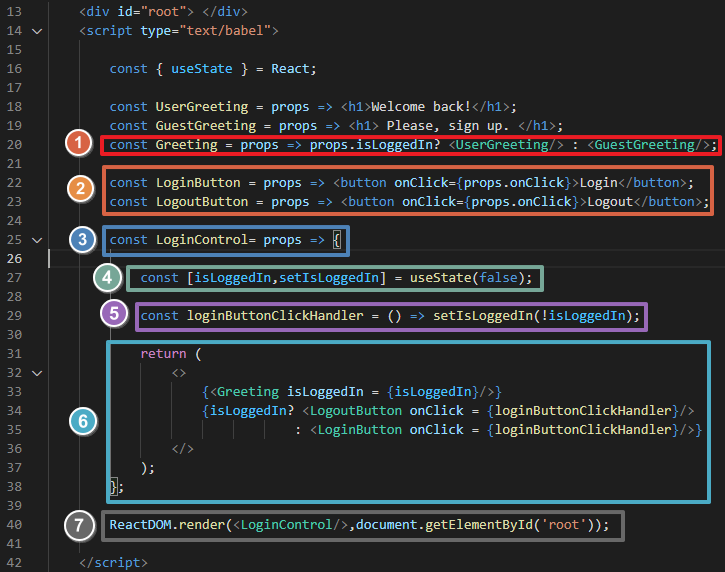The width and height of the screenshot is (725, 572).
Task: Collapse the LoginControl function at line 25
Action: [x=37, y=240]
